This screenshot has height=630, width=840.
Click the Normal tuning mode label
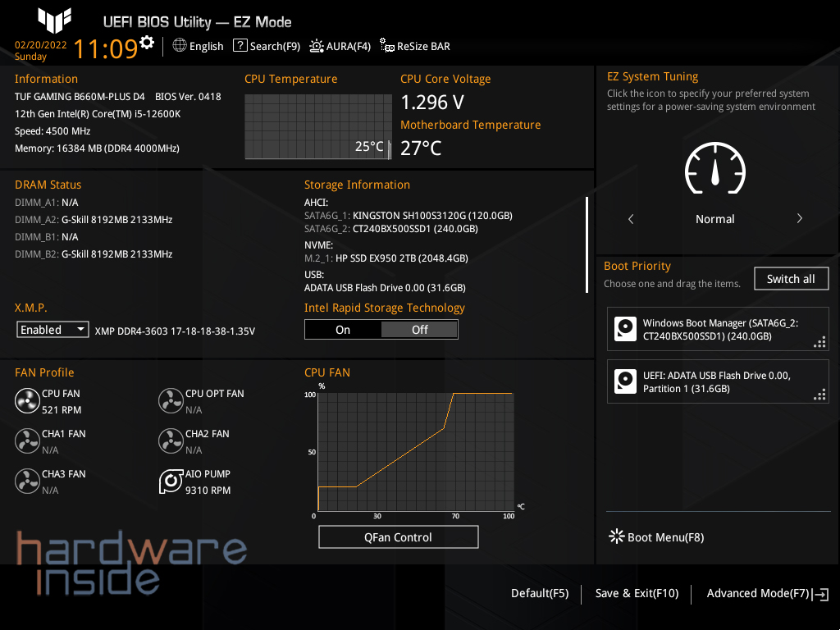tap(714, 219)
